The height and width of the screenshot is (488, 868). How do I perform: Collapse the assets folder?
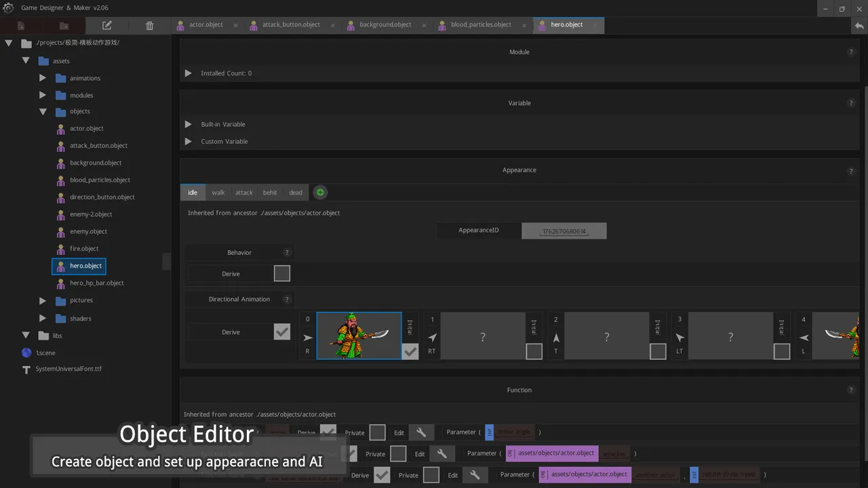[26, 60]
